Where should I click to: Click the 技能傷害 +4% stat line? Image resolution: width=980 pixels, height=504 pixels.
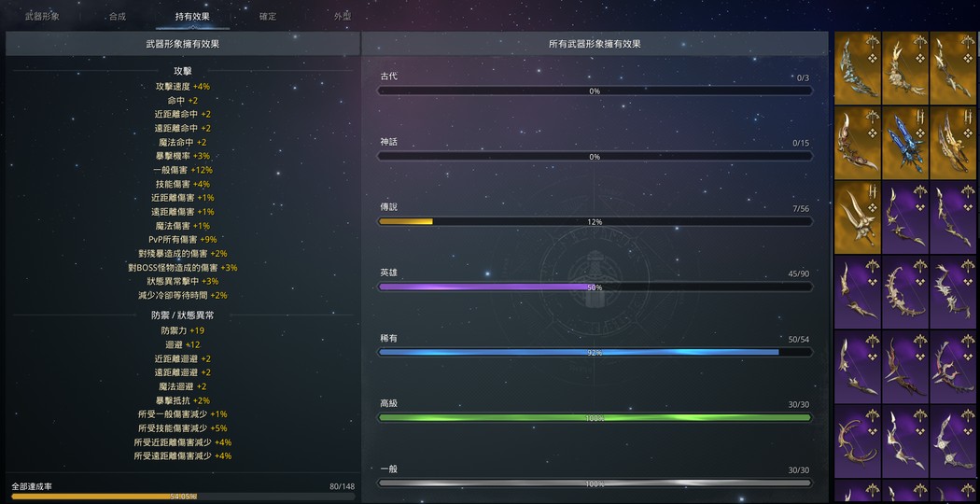tap(183, 184)
